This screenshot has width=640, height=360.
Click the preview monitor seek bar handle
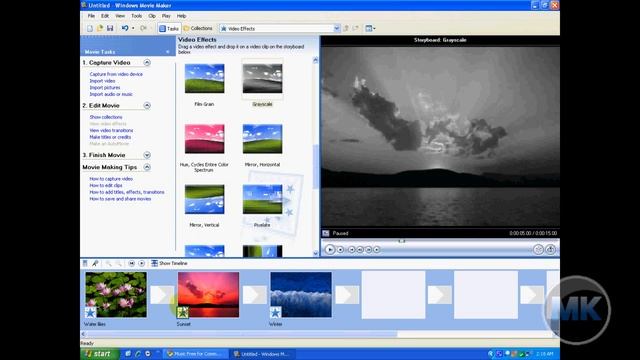tap(402, 241)
